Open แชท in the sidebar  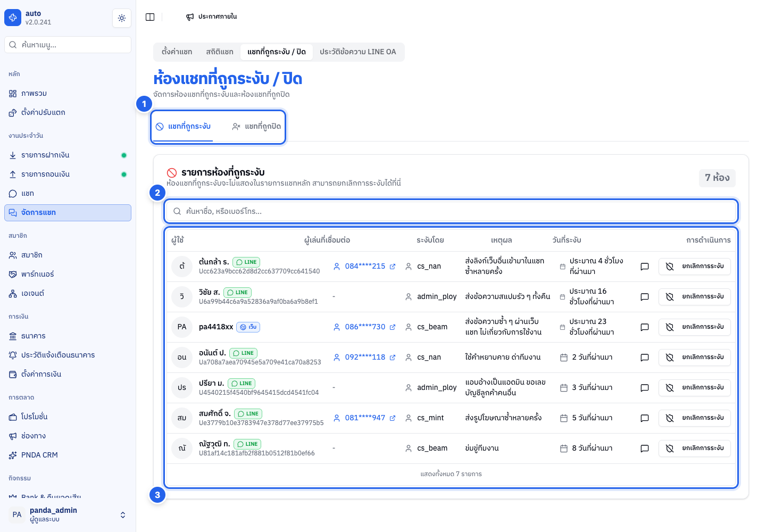coord(68,194)
